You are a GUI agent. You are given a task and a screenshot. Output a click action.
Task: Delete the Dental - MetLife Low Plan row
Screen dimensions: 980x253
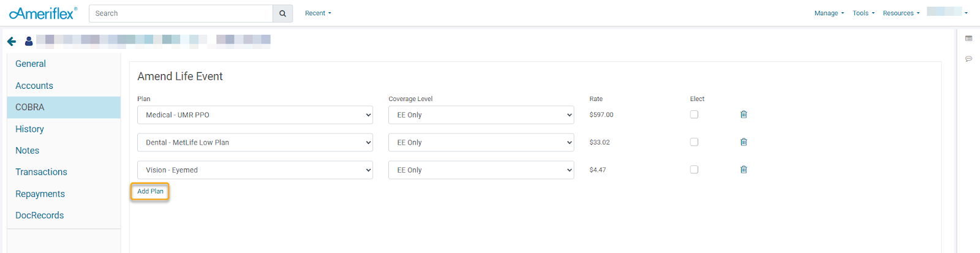coord(744,142)
